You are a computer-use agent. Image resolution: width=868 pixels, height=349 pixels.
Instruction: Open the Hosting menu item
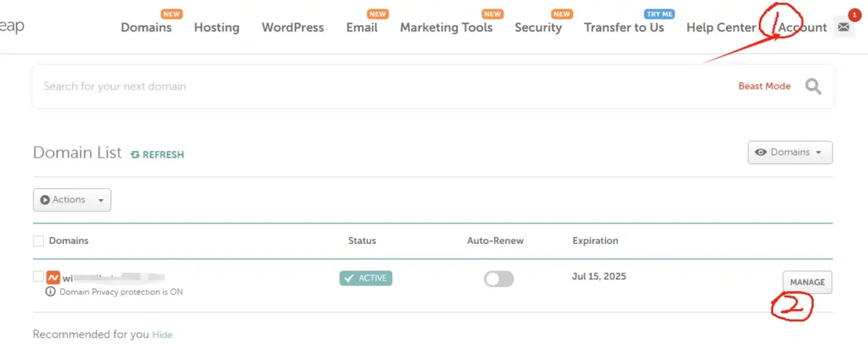(x=216, y=27)
